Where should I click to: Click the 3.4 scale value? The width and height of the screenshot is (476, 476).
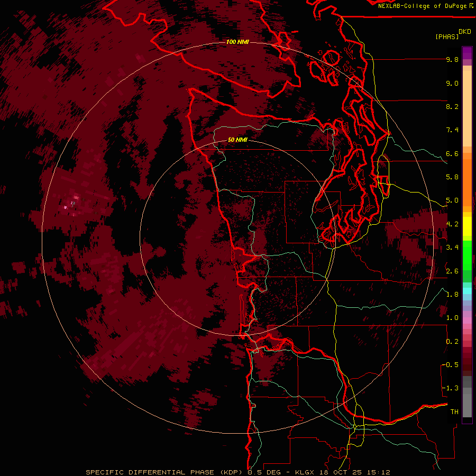click(x=452, y=248)
